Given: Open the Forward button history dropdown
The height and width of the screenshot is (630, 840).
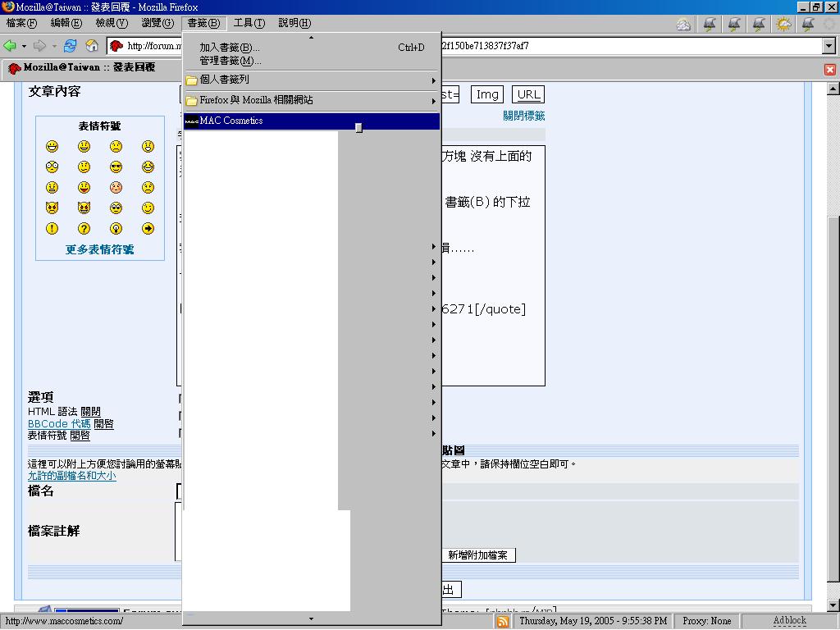Looking at the screenshot, I should 54,47.
